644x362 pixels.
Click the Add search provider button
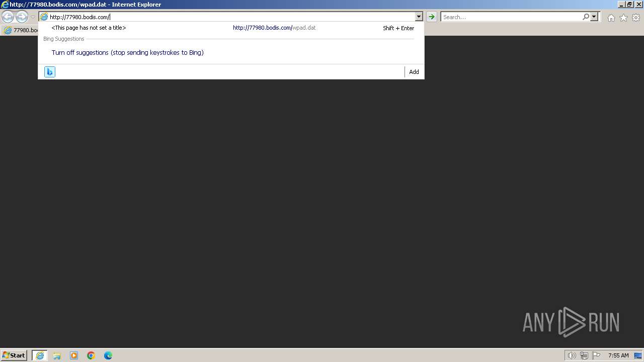[x=414, y=72]
